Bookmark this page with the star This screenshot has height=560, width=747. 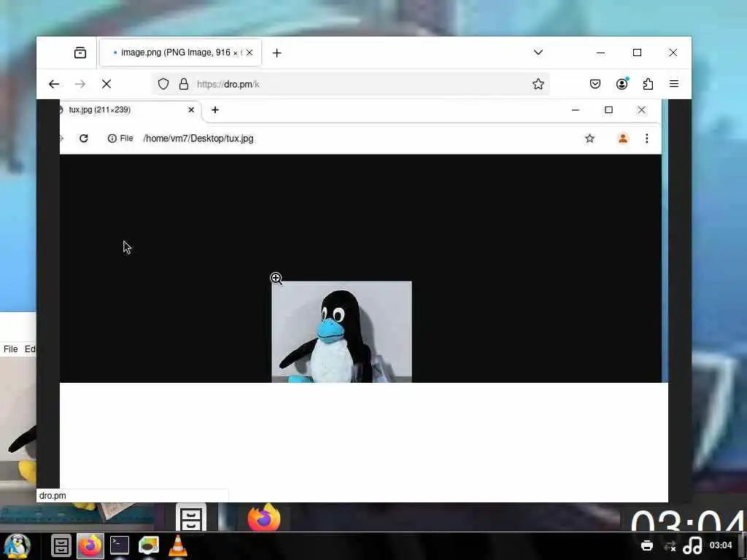[538, 85]
